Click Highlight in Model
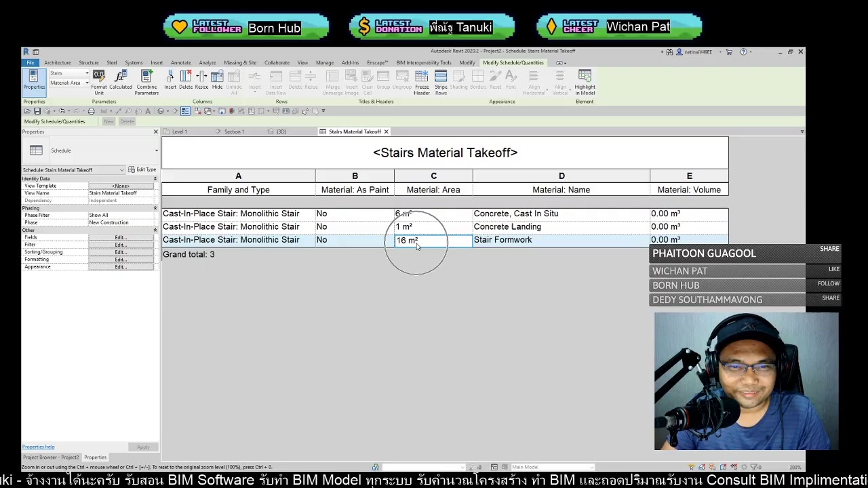This screenshot has height=488, width=868. coord(585,82)
